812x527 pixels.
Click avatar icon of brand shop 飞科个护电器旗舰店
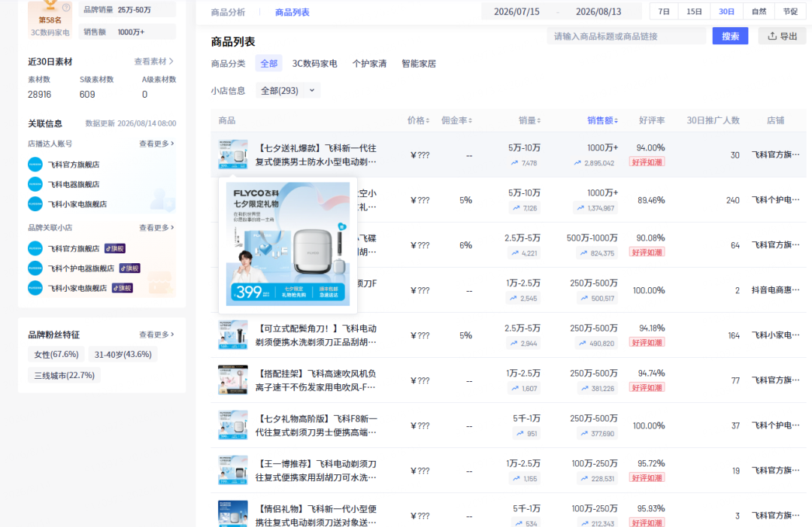[35, 268]
